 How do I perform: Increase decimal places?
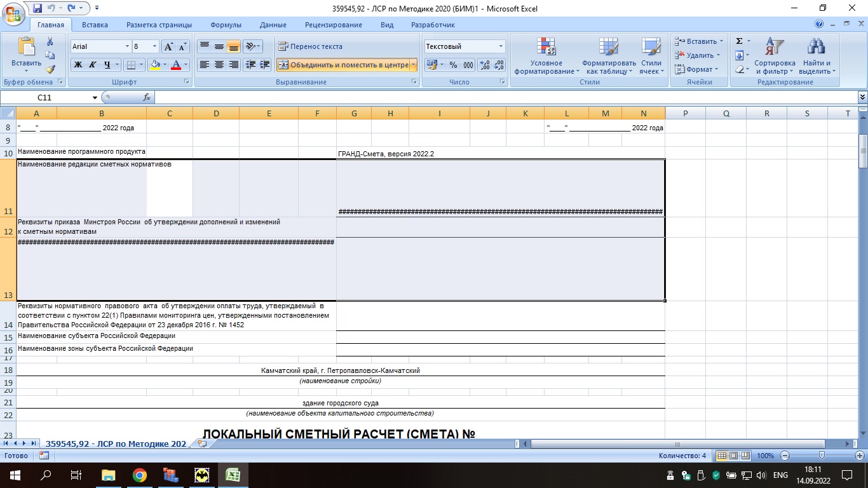coord(484,65)
